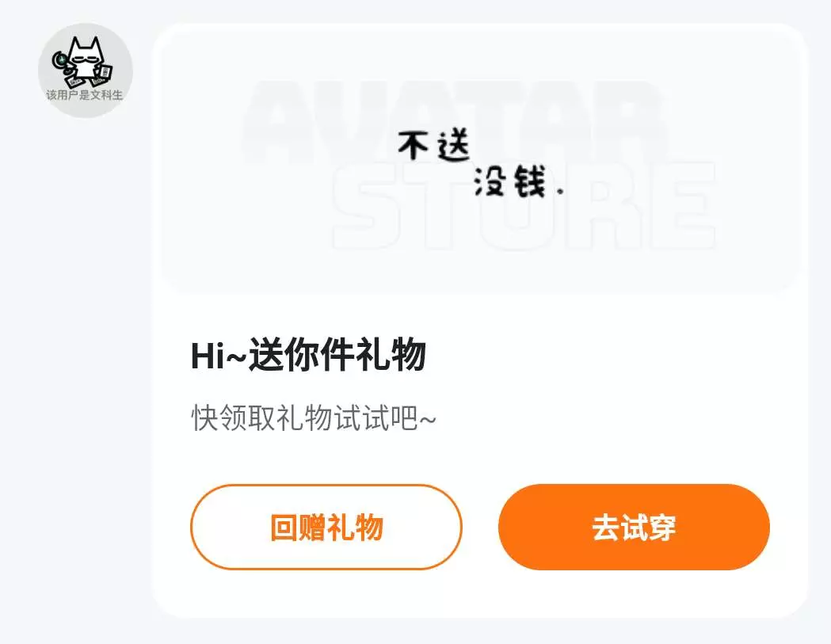The width and height of the screenshot is (831, 644).
Task: Open the gift preview image
Action: coord(479,162)
